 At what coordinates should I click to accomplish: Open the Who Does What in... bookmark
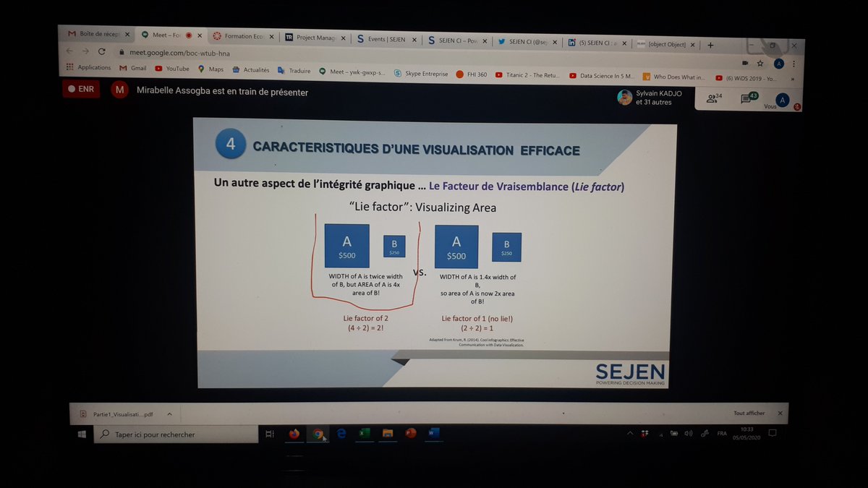click(x=674, y=77)
